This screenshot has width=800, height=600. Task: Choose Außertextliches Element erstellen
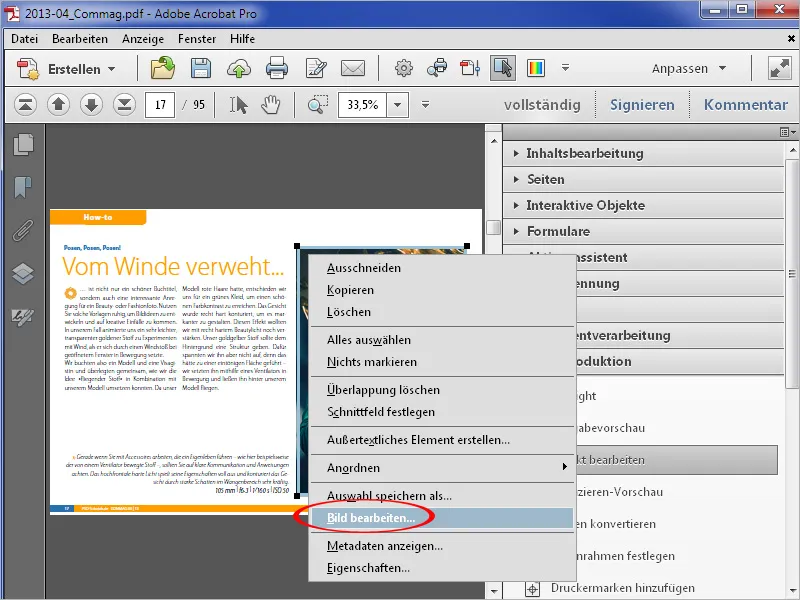(442, 440)
